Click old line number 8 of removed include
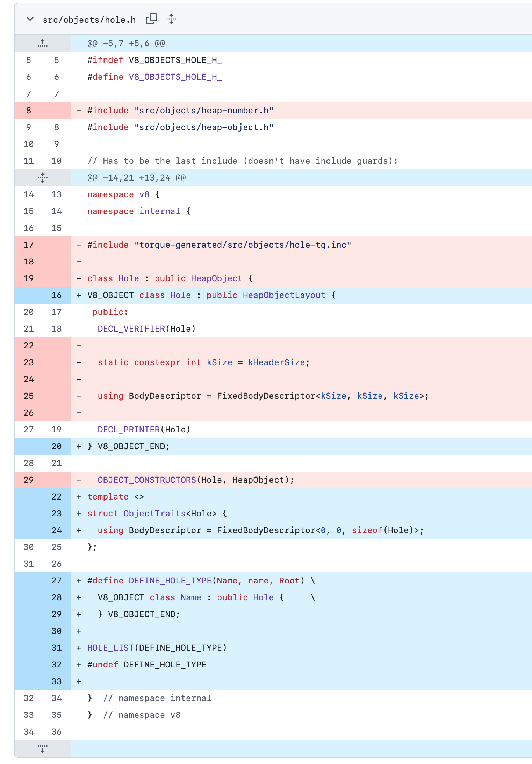This screenshot has width=532, height=764. coord(29,111)
